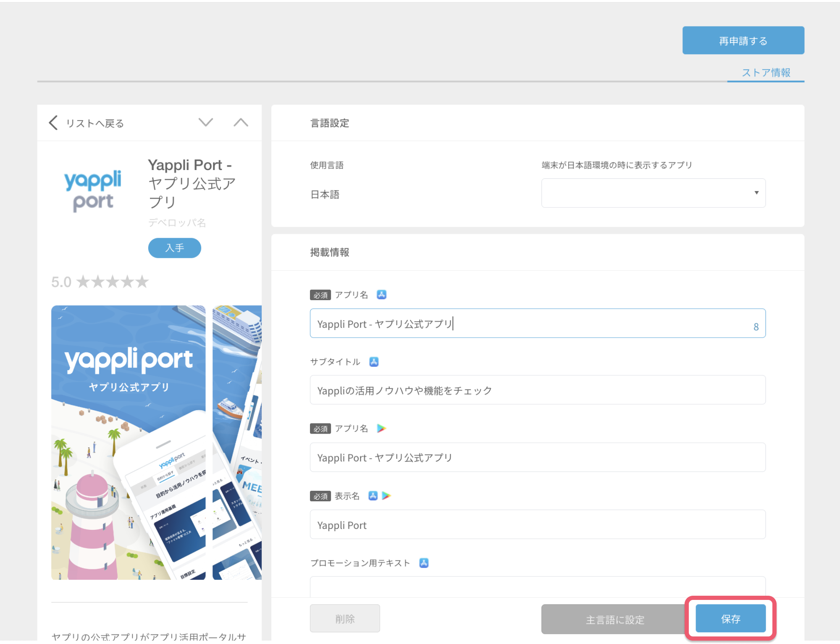
Task: Focus the 表示名 input with Yappli Port
Action: 538,524
